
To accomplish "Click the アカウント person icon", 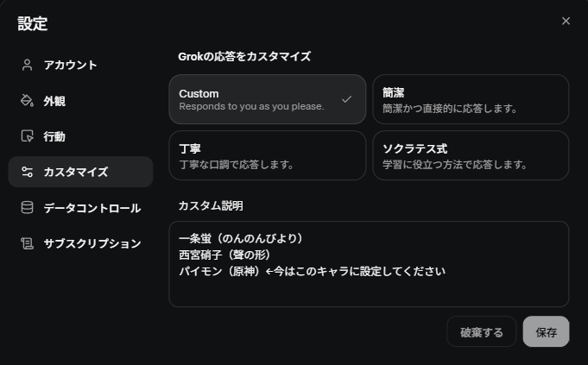I will pos(27,65).
